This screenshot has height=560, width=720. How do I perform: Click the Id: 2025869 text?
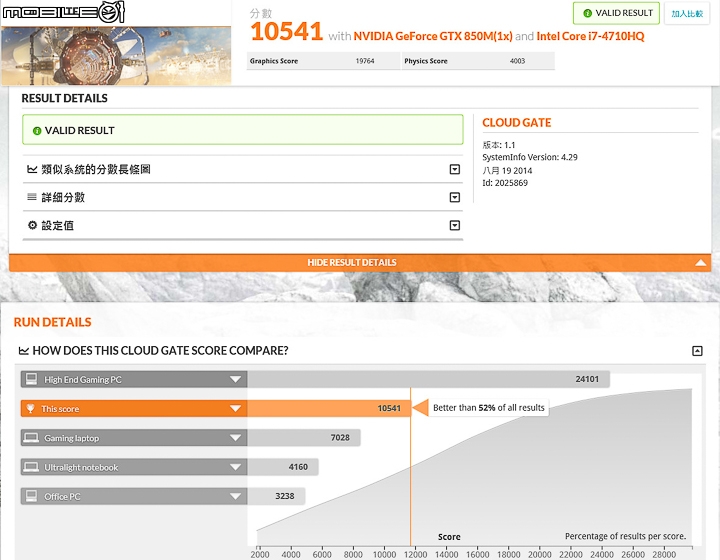[505, 183]
